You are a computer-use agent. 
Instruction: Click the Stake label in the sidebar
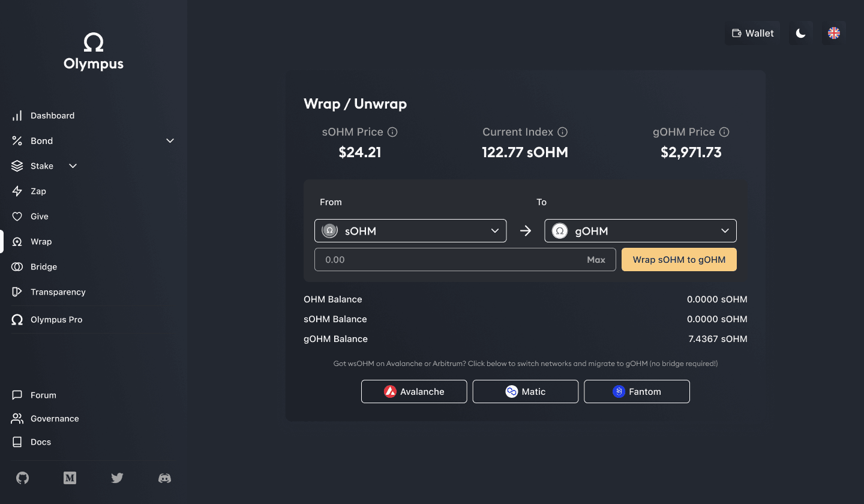pos(42,166)
